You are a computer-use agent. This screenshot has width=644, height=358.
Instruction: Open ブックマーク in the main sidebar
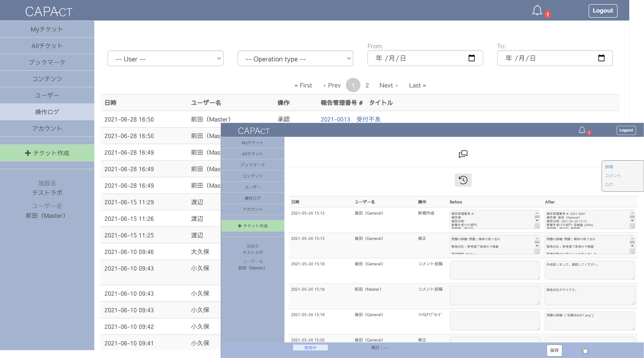point(47,62)
